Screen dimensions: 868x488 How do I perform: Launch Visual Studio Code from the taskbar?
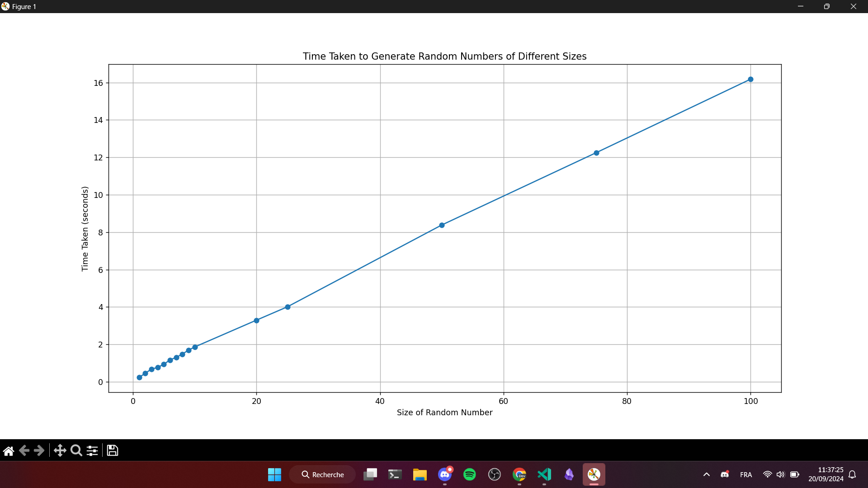(545, 474)
